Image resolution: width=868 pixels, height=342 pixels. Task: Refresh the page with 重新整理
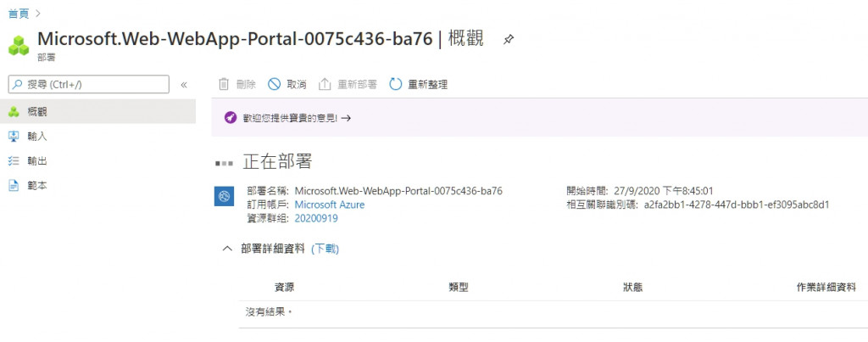pos(419,84)
